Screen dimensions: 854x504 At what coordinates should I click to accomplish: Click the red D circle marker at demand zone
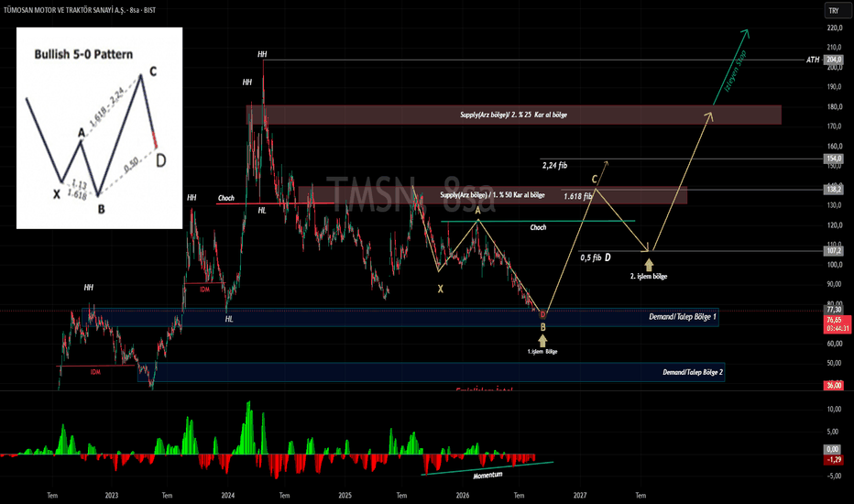tap(542, 314)
